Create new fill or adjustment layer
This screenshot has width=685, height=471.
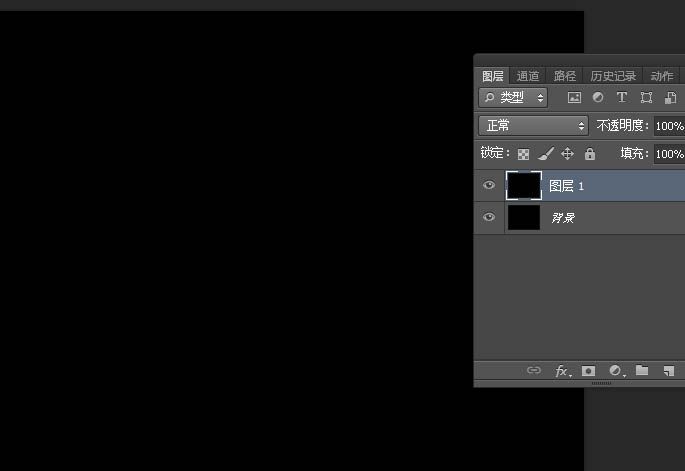pyautogui.click(x=616, y=371)
